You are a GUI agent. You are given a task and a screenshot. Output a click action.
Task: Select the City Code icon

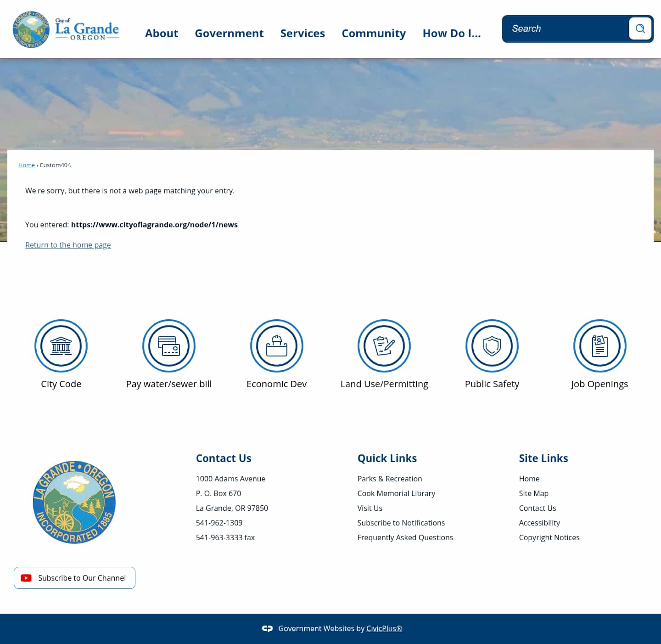61,346
